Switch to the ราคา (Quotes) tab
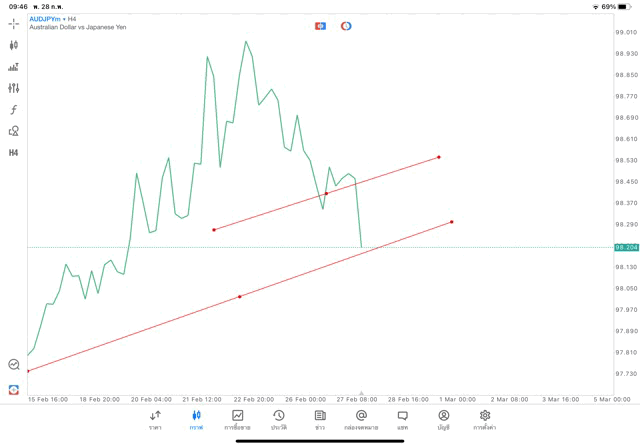The height and width of the screenshot is (447, 640). pos(155,419)
